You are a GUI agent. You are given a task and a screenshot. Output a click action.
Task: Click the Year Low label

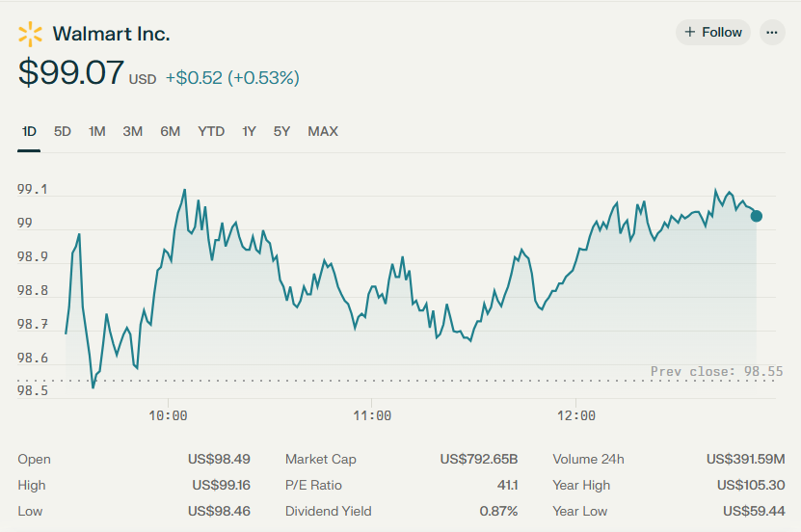[580, 511]
